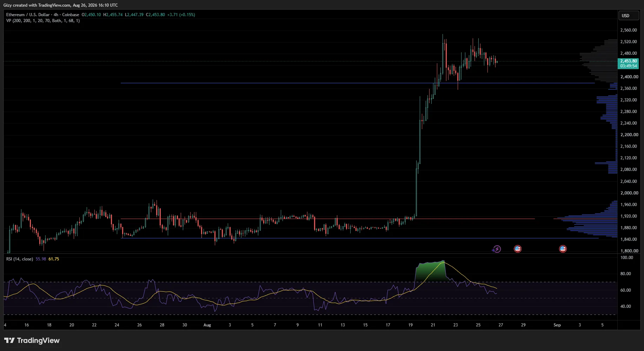Click the 11 date label on the time axis
The width and height of the screenshot is (644, 351).
pos(320,325)
